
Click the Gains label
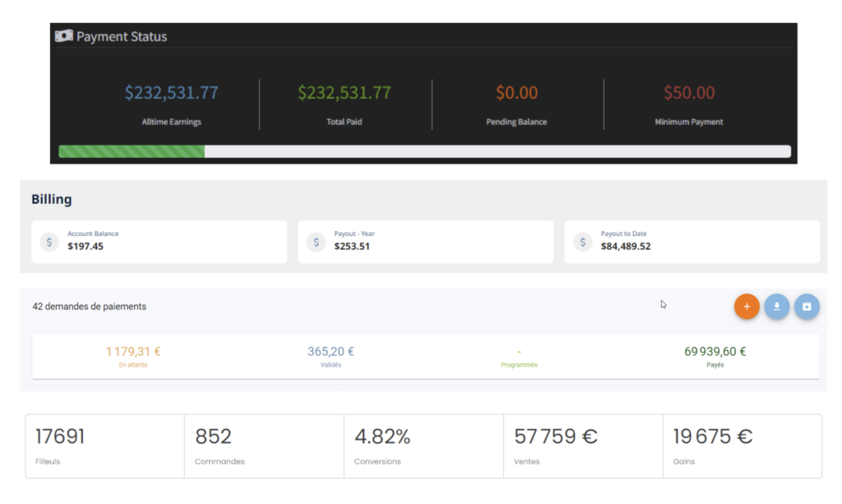coord(684,461)
